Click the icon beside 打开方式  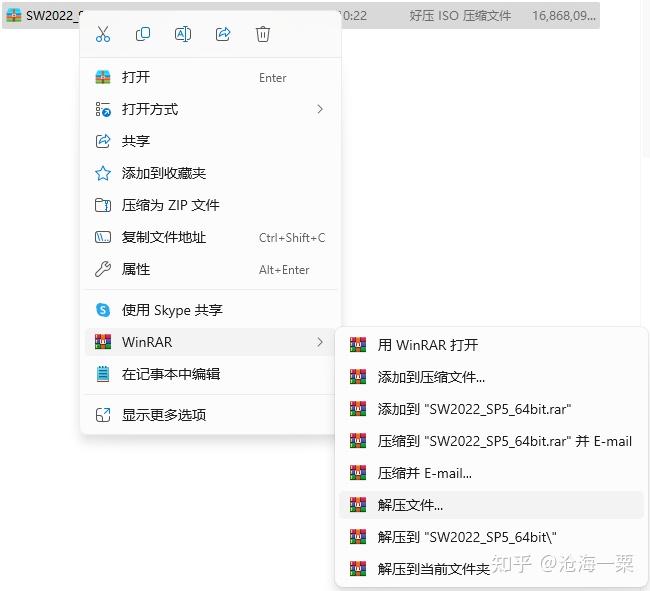click(x=103, y=109)
